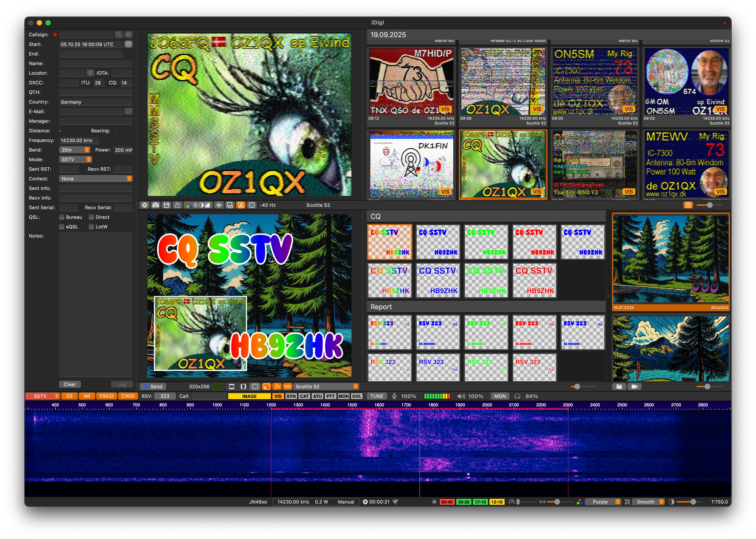756x539 pixels.
Task: Click the globe lookup icon beside callsign
Action: coord(129,34)
